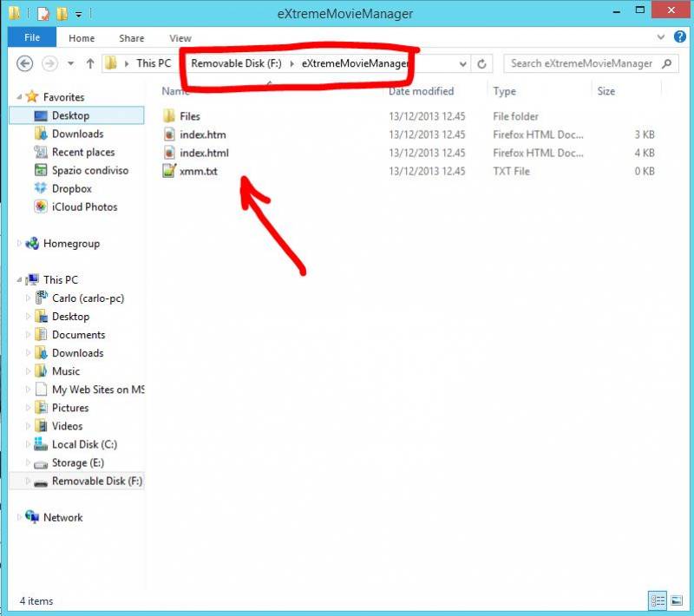Sort by the Type column header

click(504, 91)
